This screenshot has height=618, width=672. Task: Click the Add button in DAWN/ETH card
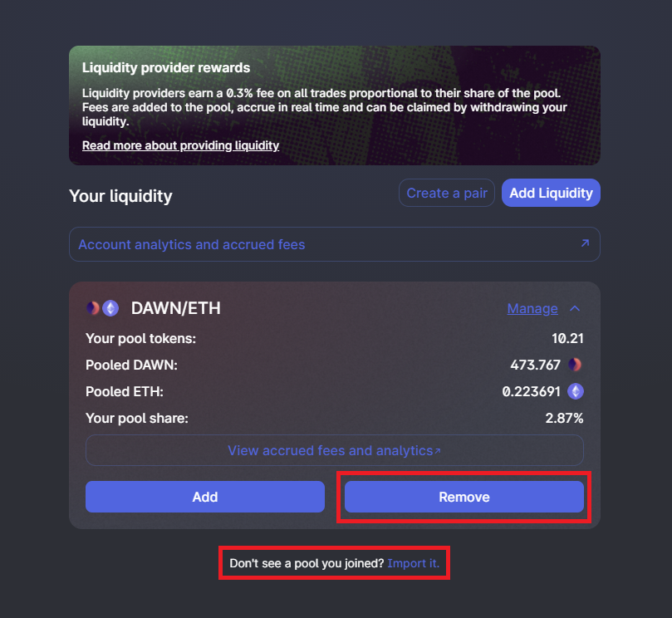[205, 497]
